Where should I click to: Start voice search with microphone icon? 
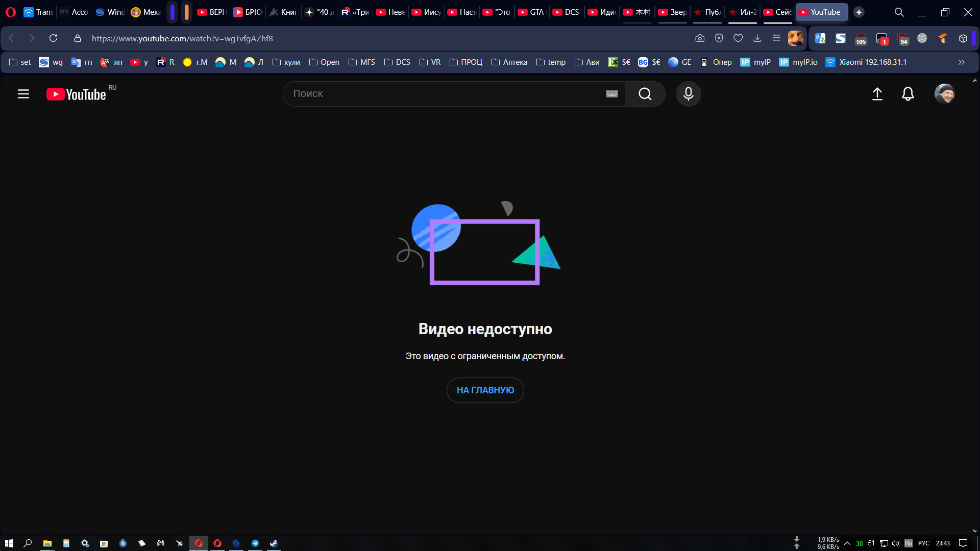coord(688,94)
